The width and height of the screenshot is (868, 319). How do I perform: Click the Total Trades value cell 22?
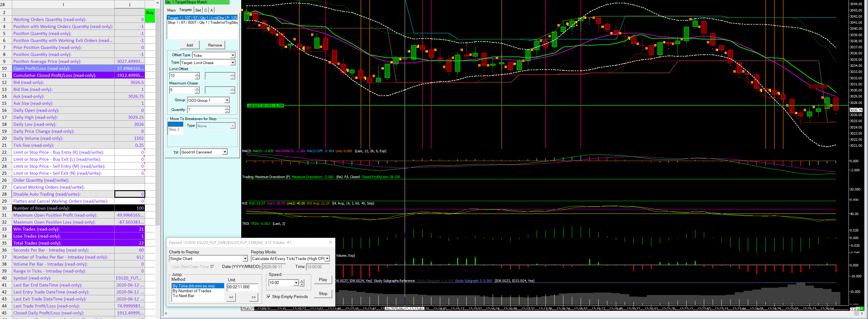pyautogui.click(x=130, y=243)
